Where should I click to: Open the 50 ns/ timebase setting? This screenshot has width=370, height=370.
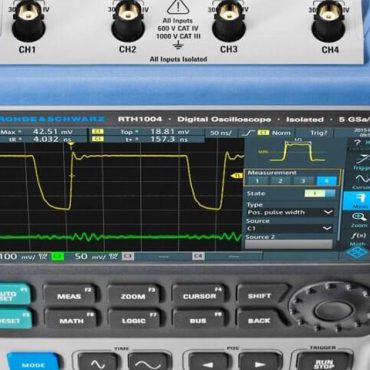(221, 133)
